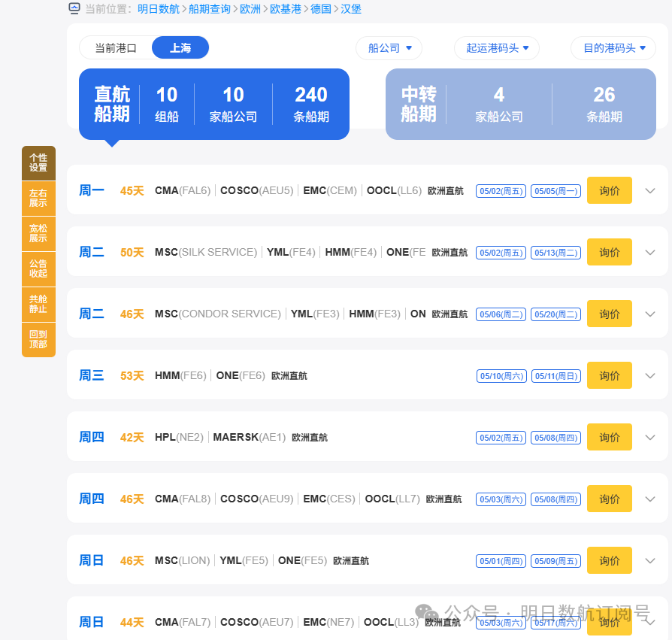Navigate to 欧基港 breadcrumb link

click(286, 8)
